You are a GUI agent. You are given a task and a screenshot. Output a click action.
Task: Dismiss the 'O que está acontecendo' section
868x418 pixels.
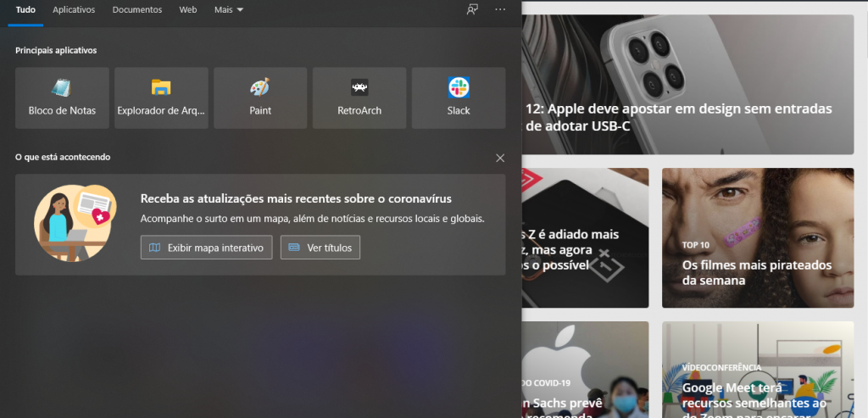pyautogui.click(x=500, y=158)
